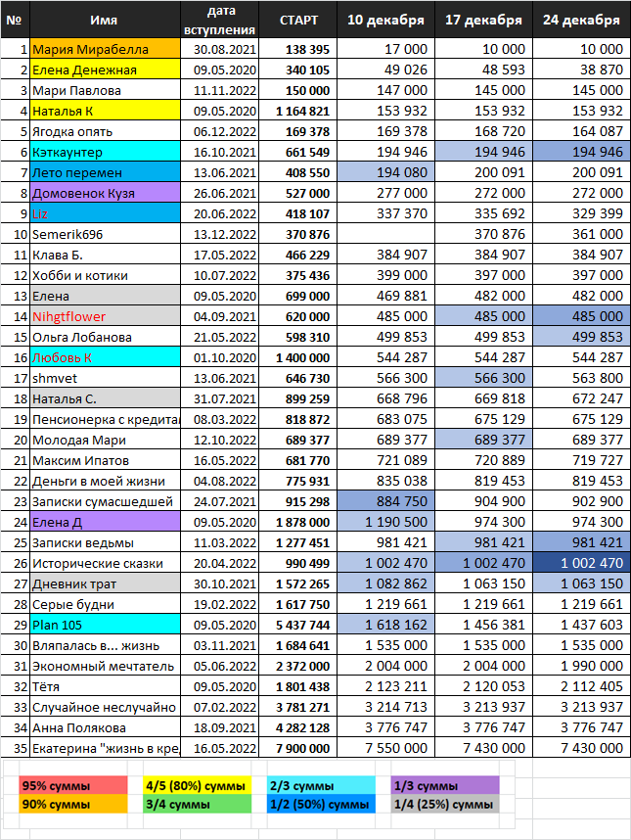Click the start value '5 437 744'
The width and height of the screenshot is (631, 840).
click(x=298, y=625)
